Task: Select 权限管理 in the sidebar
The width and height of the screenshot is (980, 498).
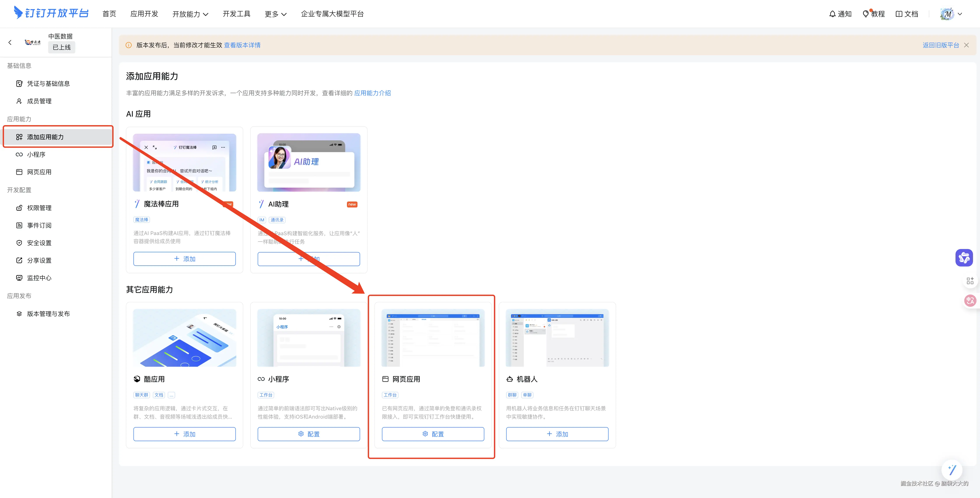Action: (x=39, y=208)
